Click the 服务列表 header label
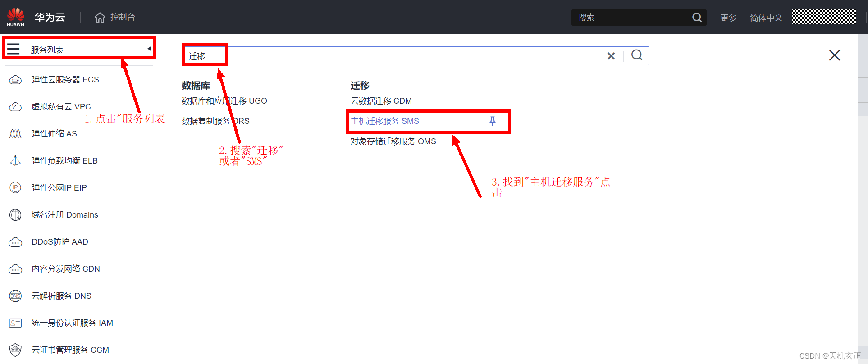 [47, 50]
